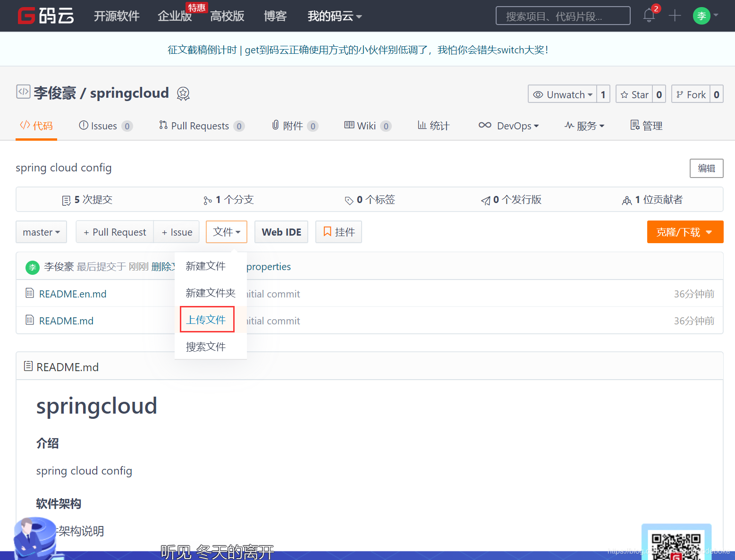
Task: Click the + Pull Request button
Action: 115,232
